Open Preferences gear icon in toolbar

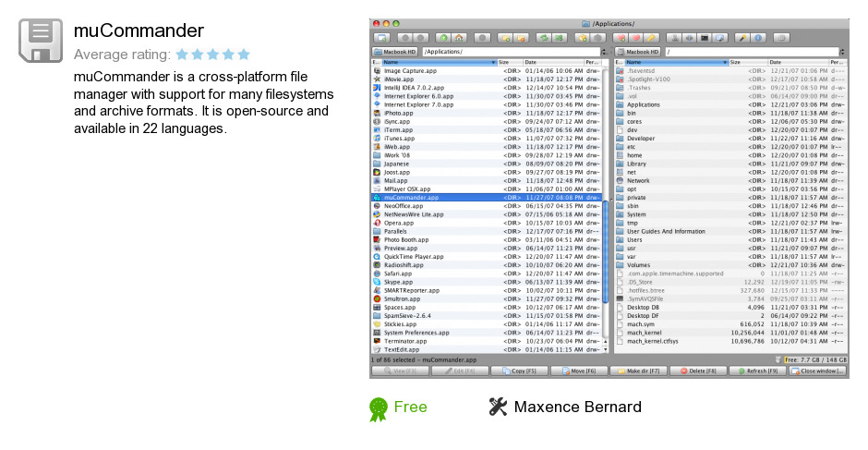pos(781,38)
